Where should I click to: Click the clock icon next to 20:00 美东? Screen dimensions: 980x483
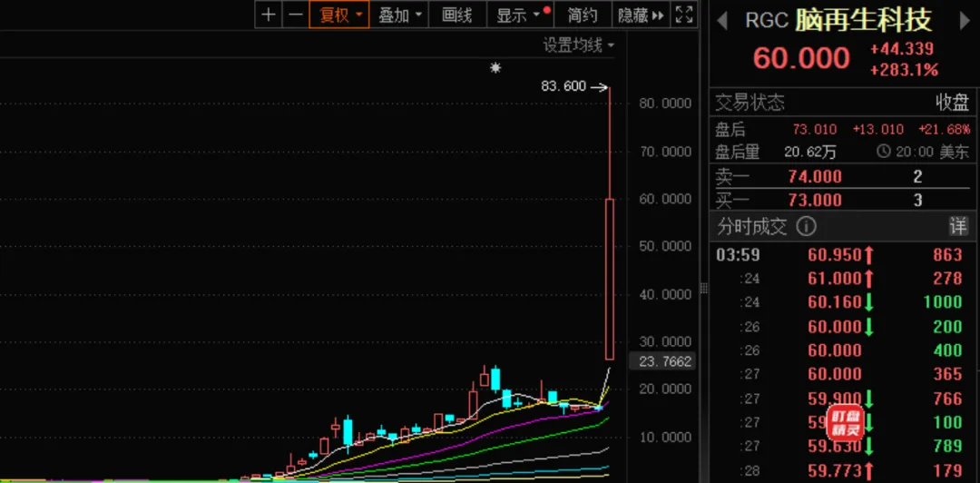(x=884, y=153)
